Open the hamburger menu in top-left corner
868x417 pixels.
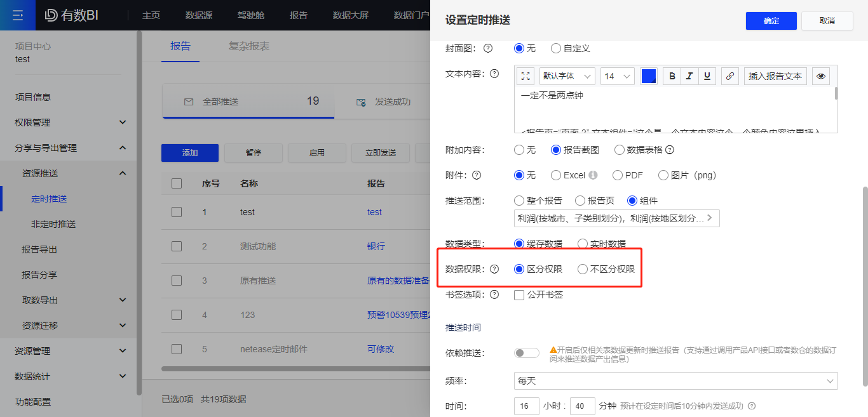17,15
